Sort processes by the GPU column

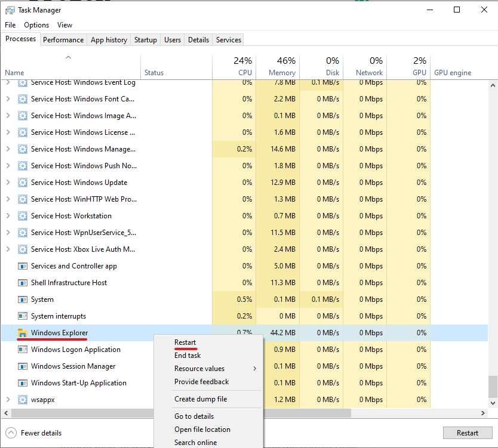click(408, 67)
